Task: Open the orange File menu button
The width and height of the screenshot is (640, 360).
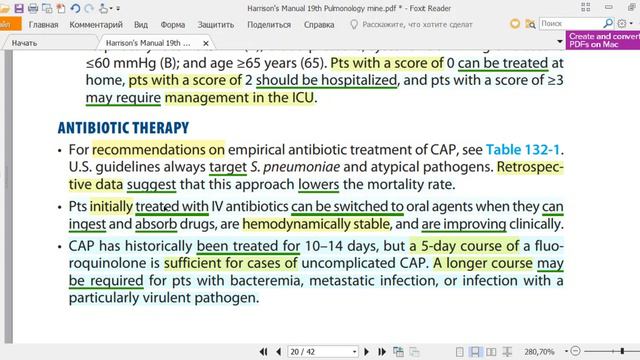Action: [10, 24]
